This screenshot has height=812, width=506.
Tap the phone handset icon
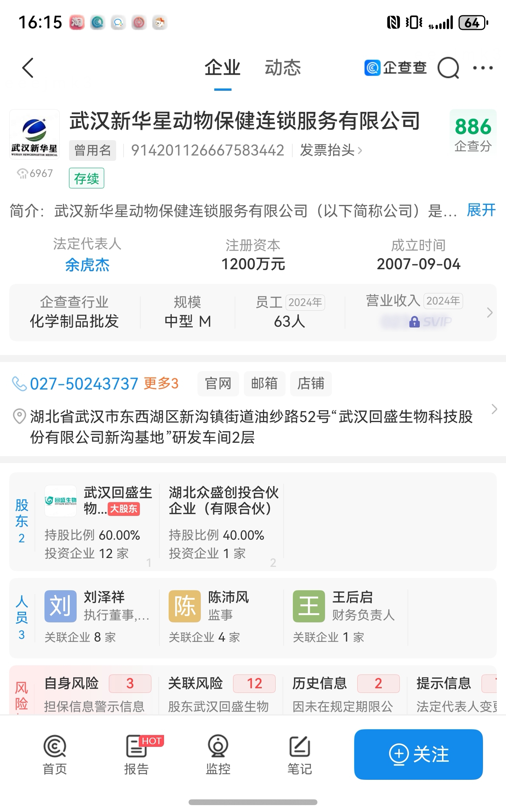pyautogui.click(x=19, y=383)
